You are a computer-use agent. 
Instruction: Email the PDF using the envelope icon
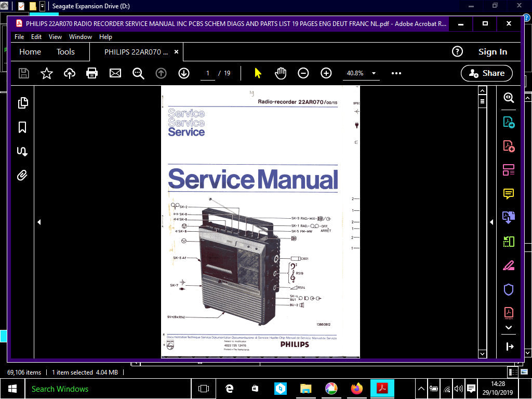pos(115,73)
